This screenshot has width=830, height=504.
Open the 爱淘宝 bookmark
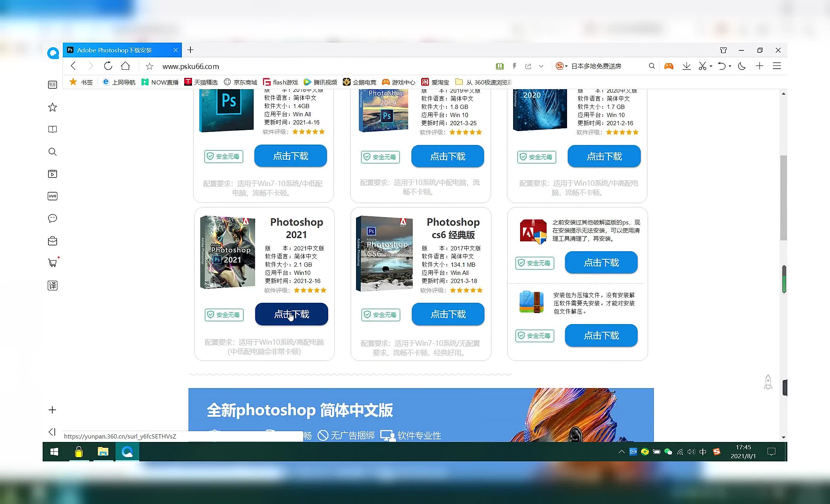click(x=435, y=82)
